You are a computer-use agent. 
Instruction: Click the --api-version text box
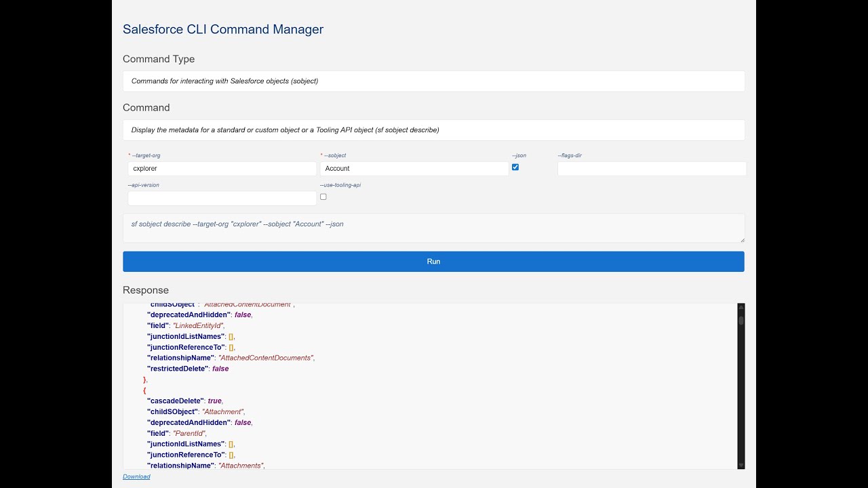coord(222,198)
